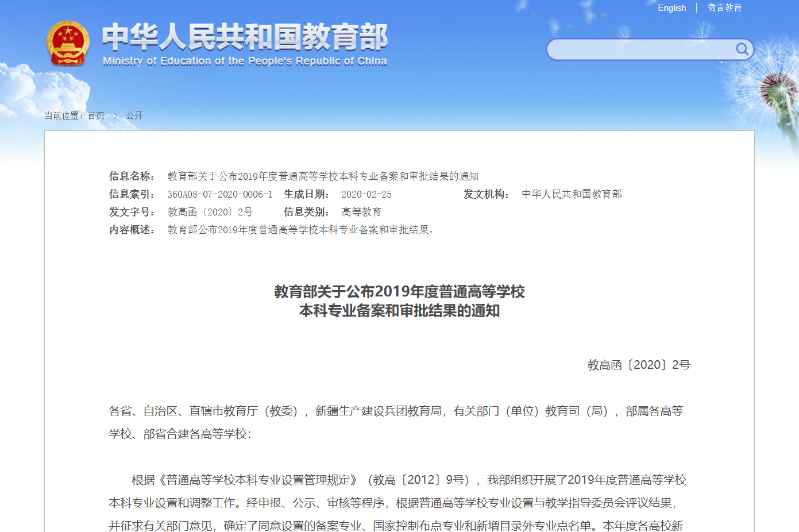Click the magnifier search icon
Viewport: 799px width, 532px height.
(742, 49)
